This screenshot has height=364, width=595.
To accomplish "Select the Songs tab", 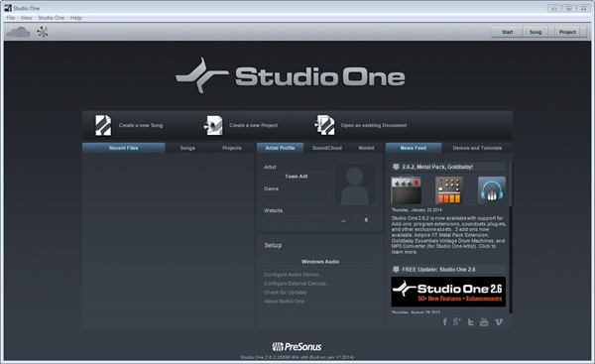I will [187, 148].
